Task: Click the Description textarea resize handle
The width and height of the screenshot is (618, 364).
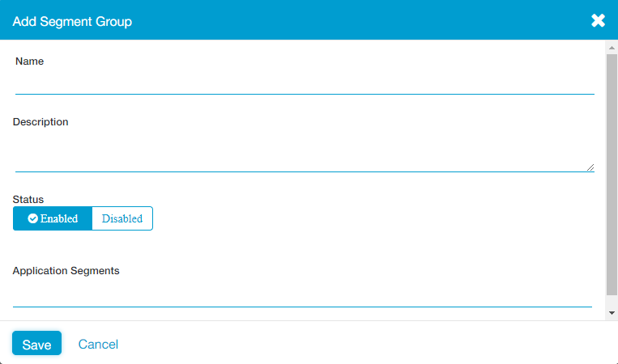Action: point(590,167)
